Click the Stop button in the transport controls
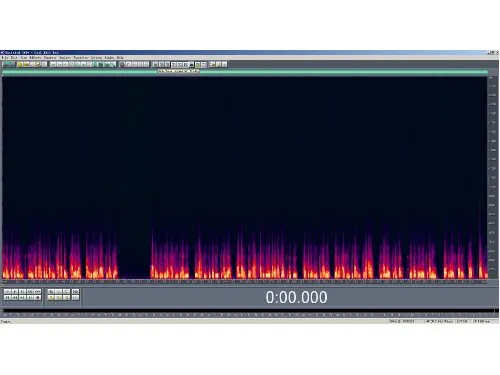The image size is (500, 375). 7,292
